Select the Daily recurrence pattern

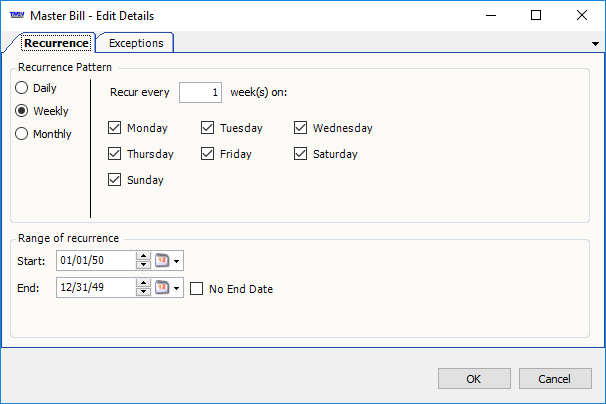point(22,88)
